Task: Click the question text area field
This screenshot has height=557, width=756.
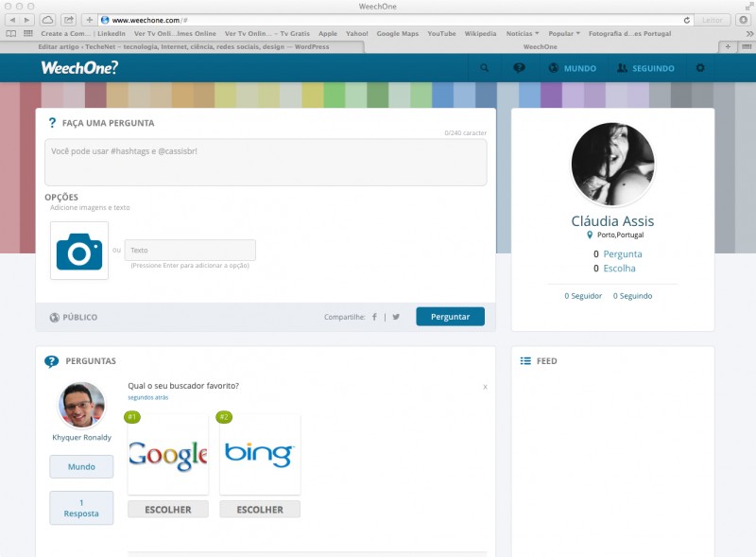Action: 266,163
